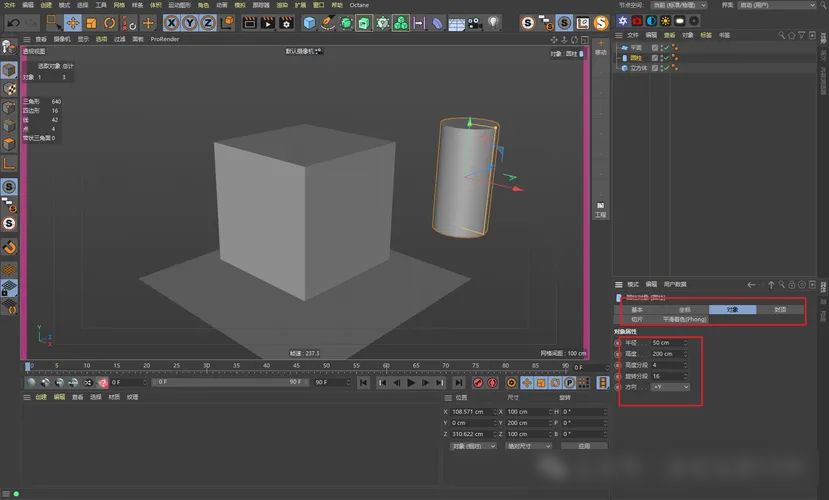Select the Rotate tool in the top toolbar
The height and width of the screenshot is (500, 829).
(109, 23)
